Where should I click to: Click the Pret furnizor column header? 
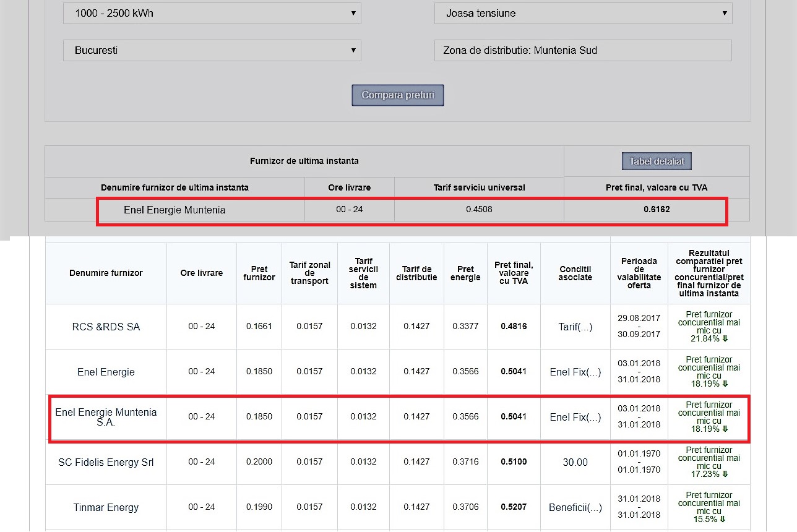coord(259,273)
